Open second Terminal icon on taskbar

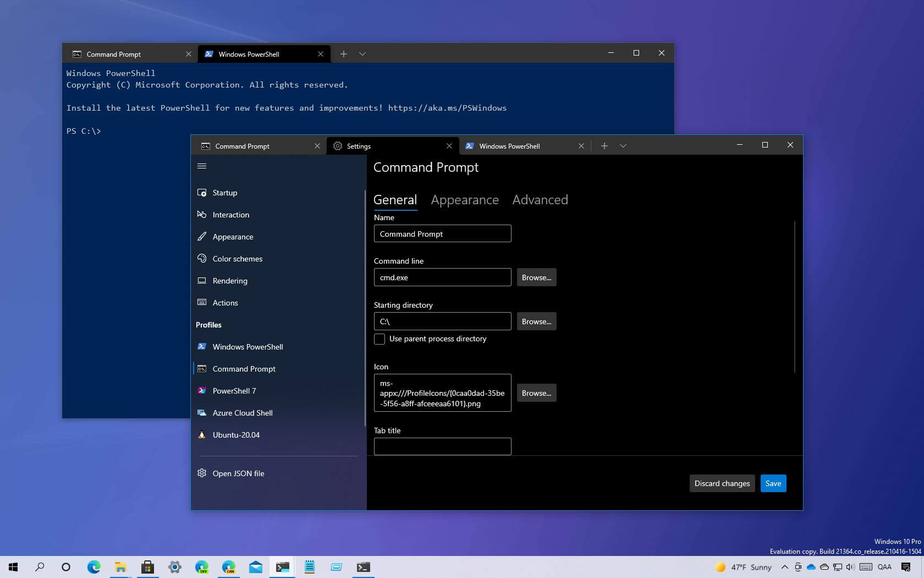364,567
